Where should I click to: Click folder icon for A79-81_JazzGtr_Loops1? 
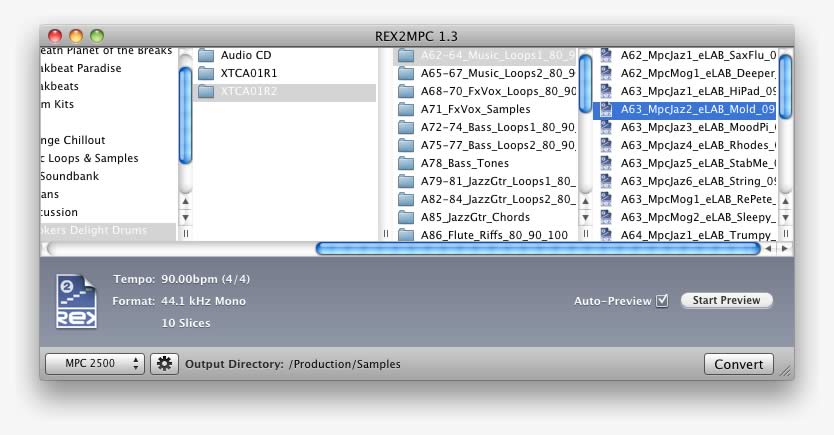click(406, 181)
